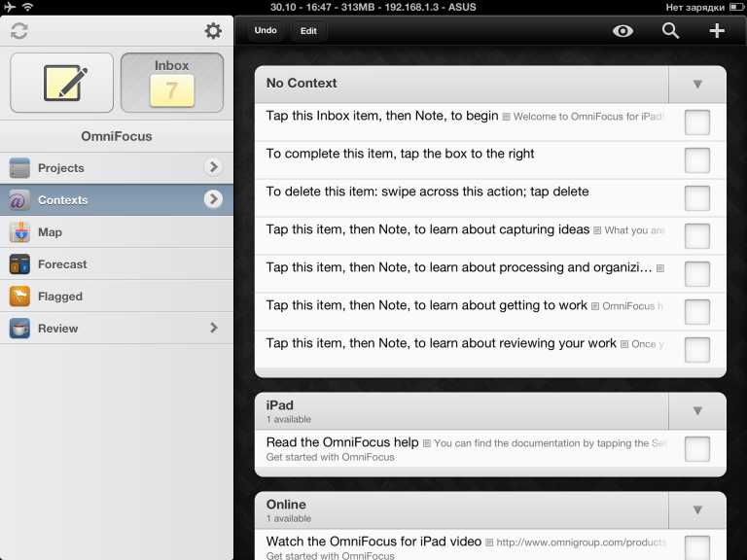Click the Contexts @ icon

tap(19, 200)
